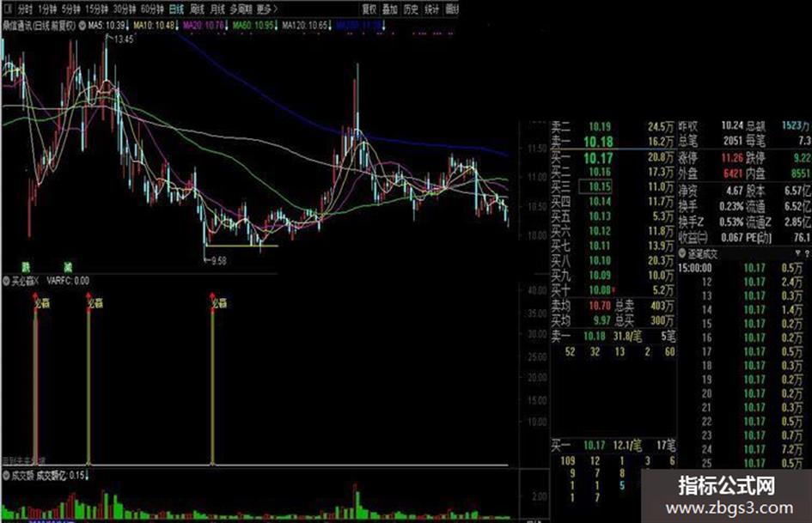
Task: Click the arrow after the blue MA250 label
Action: (383, 25)
